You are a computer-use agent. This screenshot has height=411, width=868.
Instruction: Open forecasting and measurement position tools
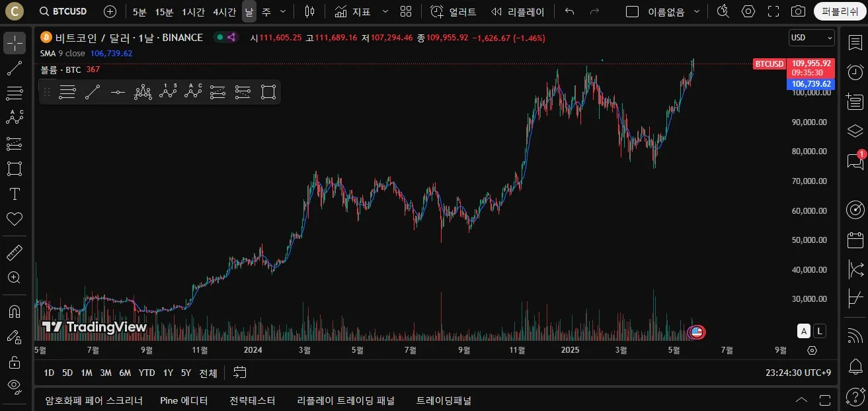pos(15,143)
